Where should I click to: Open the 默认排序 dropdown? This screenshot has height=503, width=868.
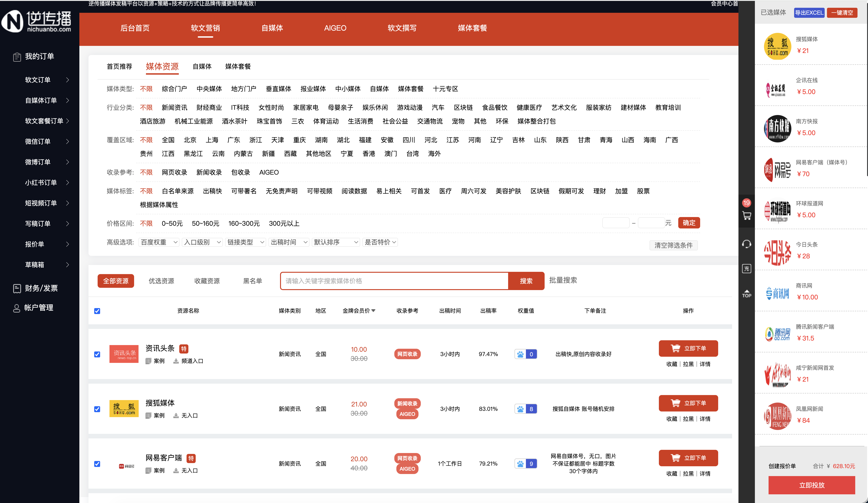click(336, 242)
